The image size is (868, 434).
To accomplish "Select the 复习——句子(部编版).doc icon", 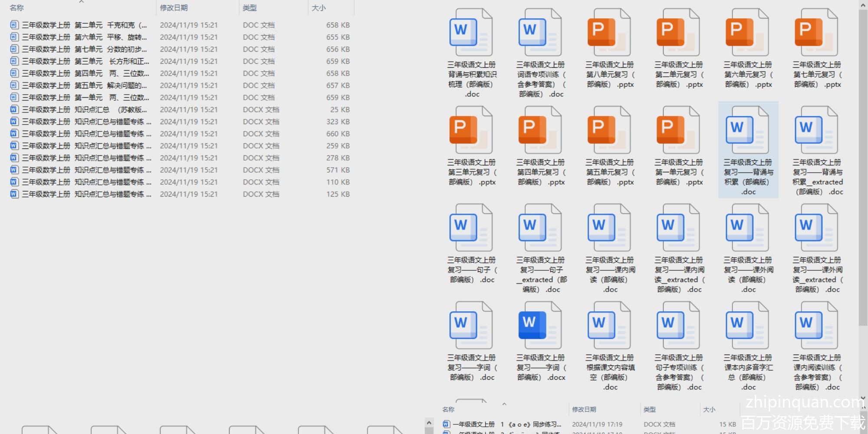I will [471, 228].
